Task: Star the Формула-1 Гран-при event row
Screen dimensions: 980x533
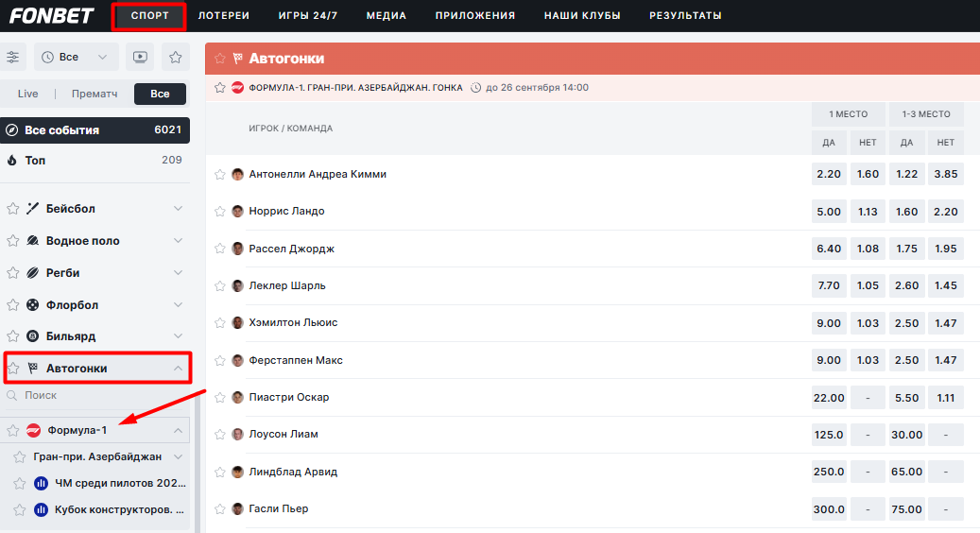Action: tap(220, 88)
